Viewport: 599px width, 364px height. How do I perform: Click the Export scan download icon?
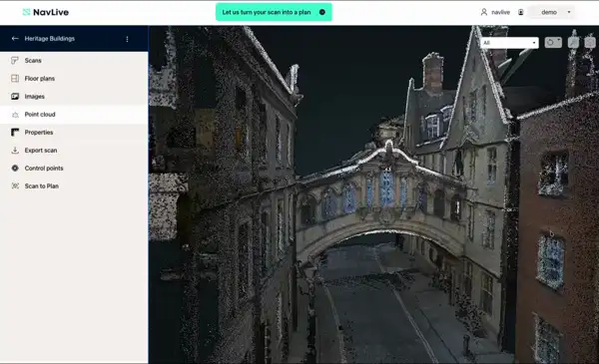click(x=15, y=150)
